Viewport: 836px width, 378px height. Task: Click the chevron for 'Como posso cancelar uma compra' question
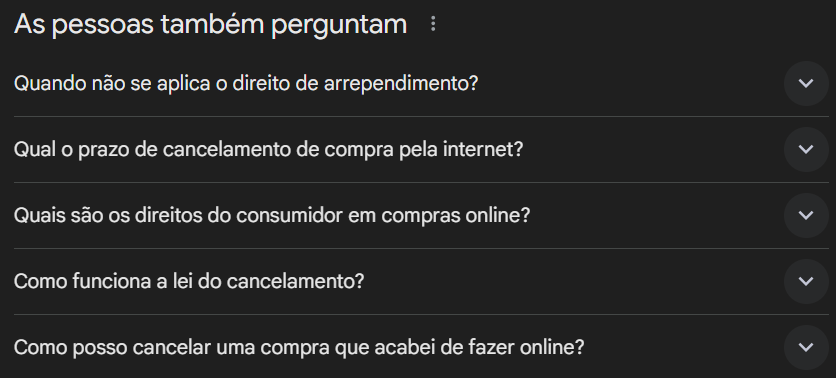coord(806,348)
